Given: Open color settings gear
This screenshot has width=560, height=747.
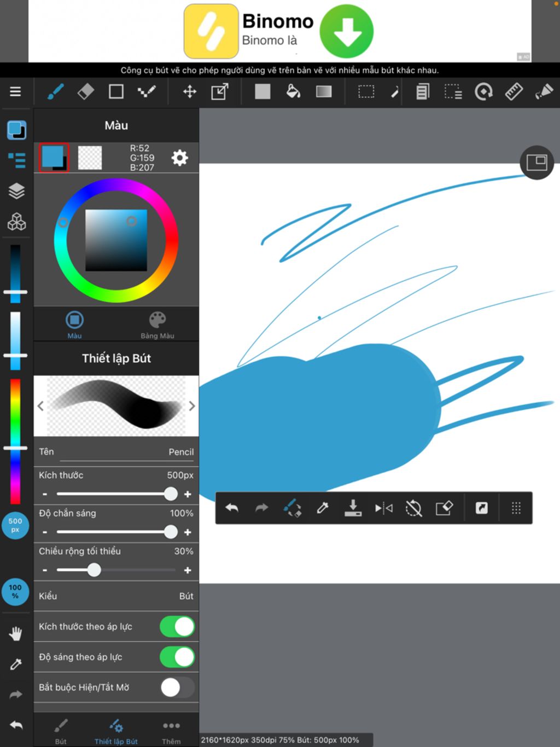Looking at the screenshot, I should point(179,158).
